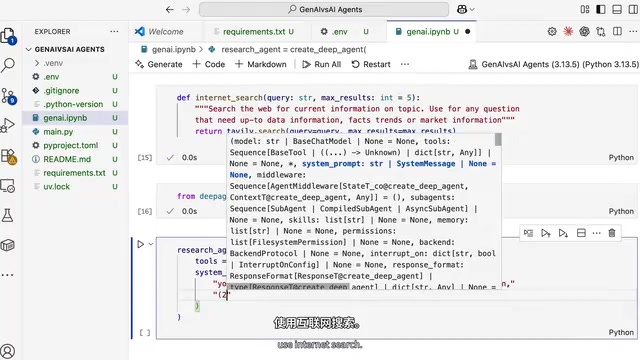Open the Copilot chat menu

pyautogui.click(x=465, y=9)
